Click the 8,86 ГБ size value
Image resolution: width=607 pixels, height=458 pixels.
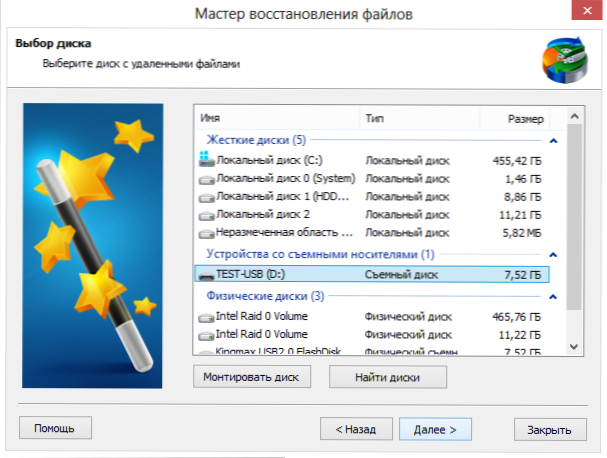coord(523,197)
